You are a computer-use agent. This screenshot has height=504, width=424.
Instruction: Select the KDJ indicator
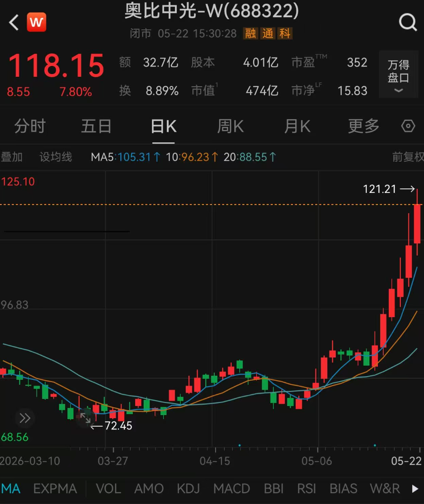pos(188,489)
